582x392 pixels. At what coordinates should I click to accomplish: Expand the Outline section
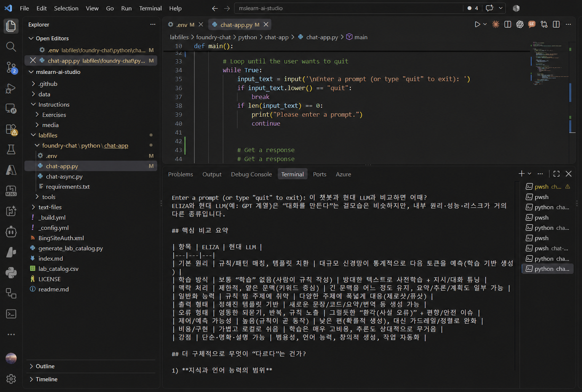(91, 366)
